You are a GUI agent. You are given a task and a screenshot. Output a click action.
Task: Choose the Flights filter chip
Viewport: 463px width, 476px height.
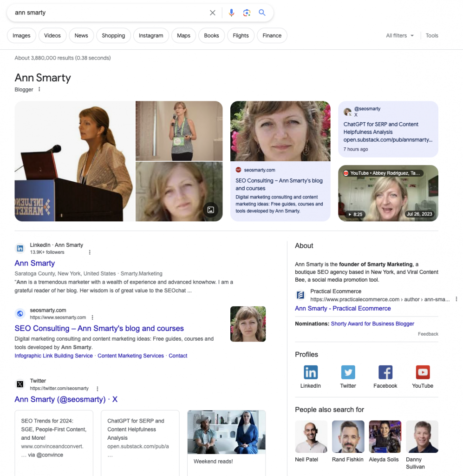(x=241, y=35)
